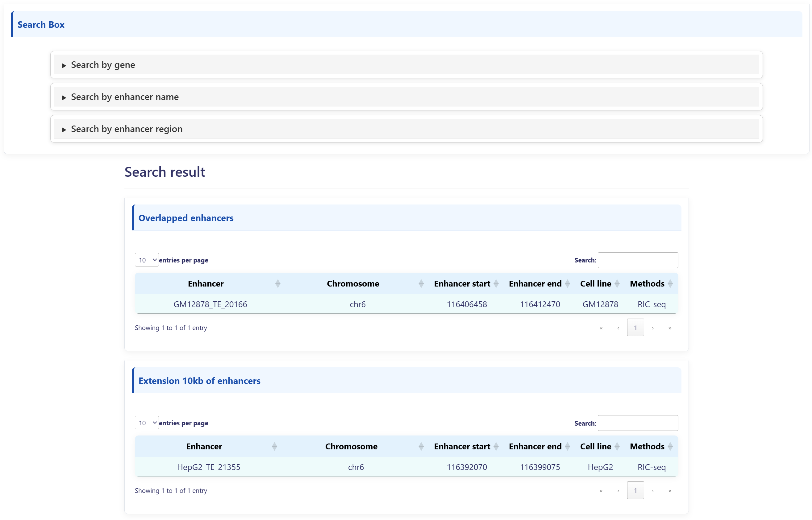Sort Overlapped enhancers by Chromosome sort icon
Viewport: 812px width, 520px height.
tap(421, 284)
